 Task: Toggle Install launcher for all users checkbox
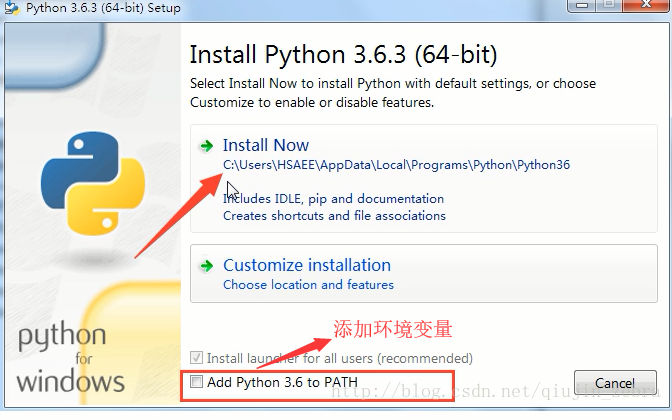click(196, 357)
